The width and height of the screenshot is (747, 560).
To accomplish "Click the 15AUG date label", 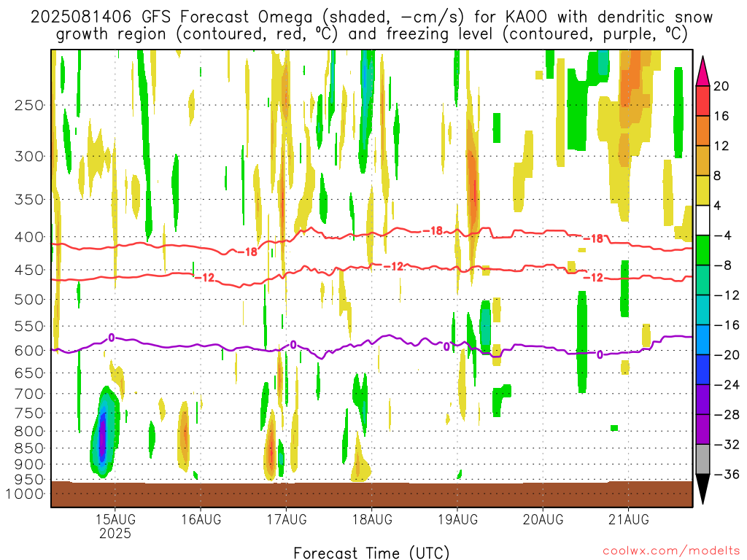I will point(115,519).
